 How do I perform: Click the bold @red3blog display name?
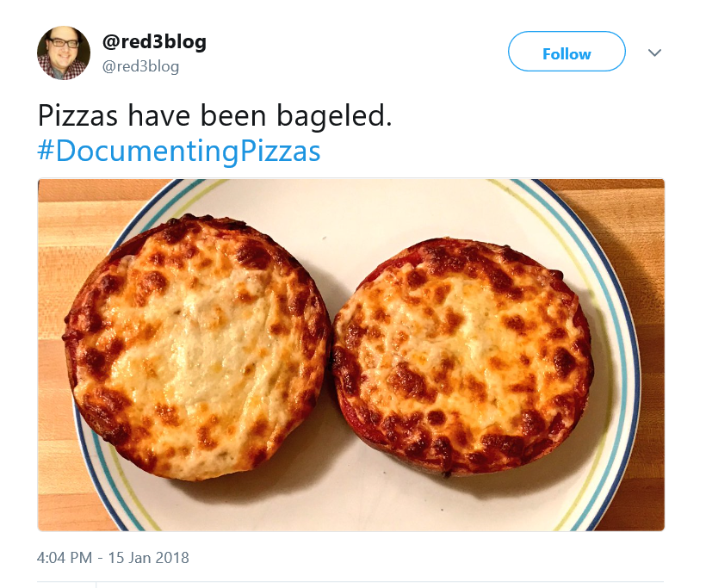tap(154, 42)
